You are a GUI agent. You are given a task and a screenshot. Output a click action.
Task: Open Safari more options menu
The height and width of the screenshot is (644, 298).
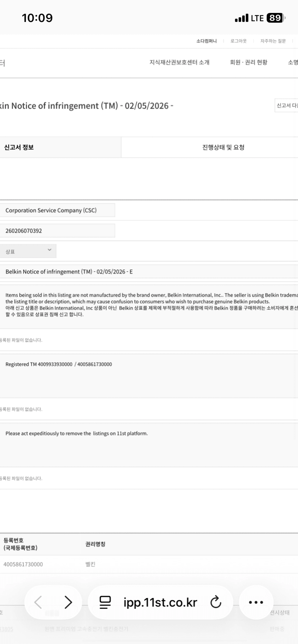coord(256,602)
